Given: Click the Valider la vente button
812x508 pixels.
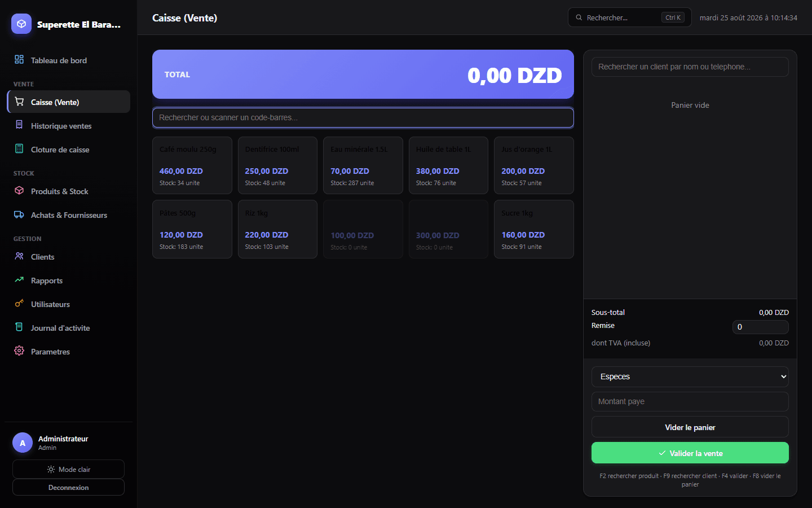Looking at the screenshot, I should (x=690, y=453).
